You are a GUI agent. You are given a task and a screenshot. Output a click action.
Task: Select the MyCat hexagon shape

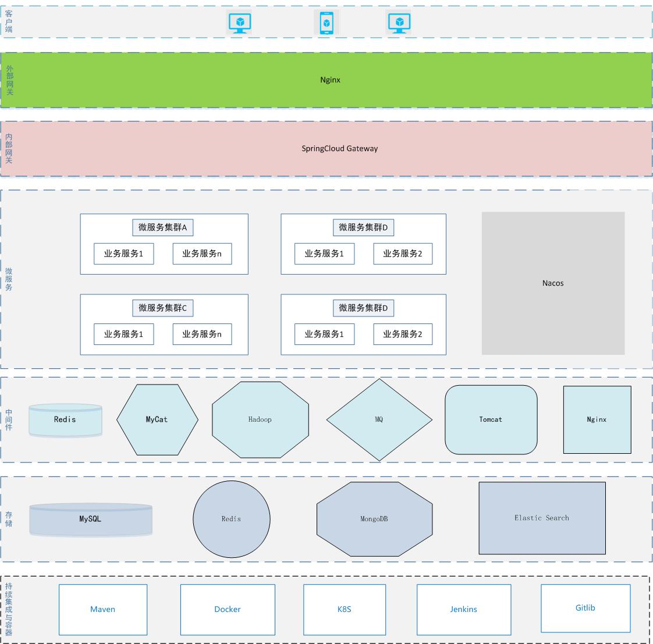[x=157, y=419]
